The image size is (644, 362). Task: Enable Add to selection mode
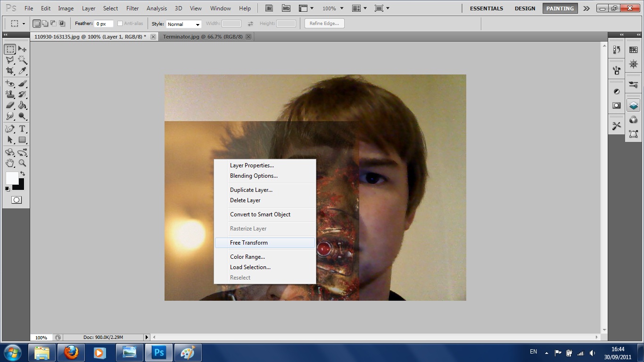[45, 24]
